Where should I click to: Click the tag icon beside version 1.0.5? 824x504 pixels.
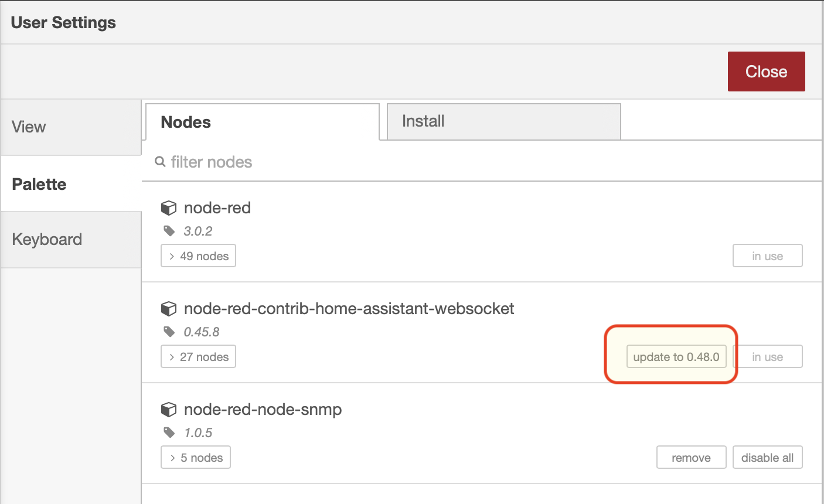tap(169, 433)
